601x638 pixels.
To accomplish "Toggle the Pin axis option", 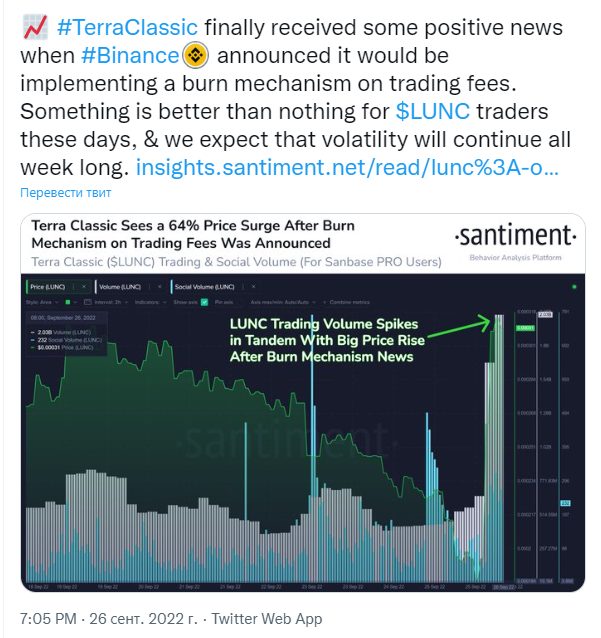I will [223, 302].
